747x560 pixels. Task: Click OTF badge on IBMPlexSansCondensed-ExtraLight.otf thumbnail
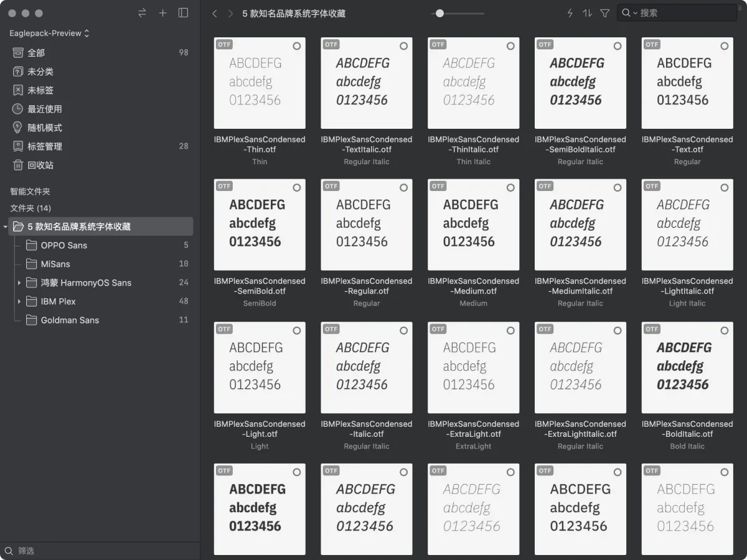(438, 329)
